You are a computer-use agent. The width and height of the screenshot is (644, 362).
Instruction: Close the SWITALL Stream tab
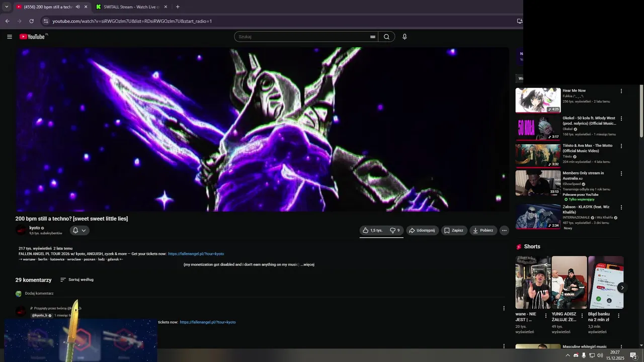tap(166, 7)
